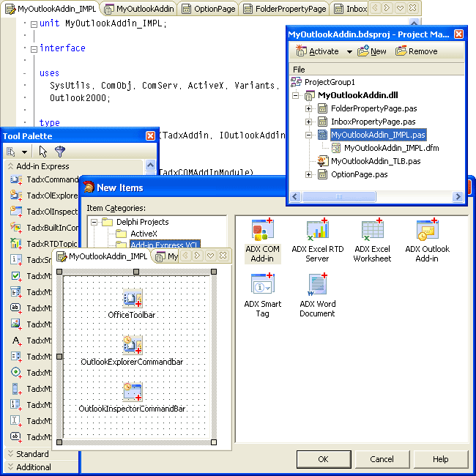This screenshot has width=476, height=476.
Task: Pick the ADX Smart Tag item
Action: pos(262,285)
